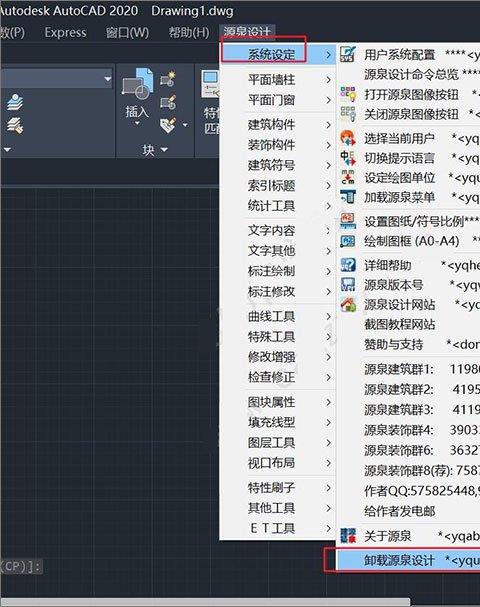Choose 截图教程网站 in submenu
Image resolution: width=480 pixels, height=607 pixels.
coord(408,324)
